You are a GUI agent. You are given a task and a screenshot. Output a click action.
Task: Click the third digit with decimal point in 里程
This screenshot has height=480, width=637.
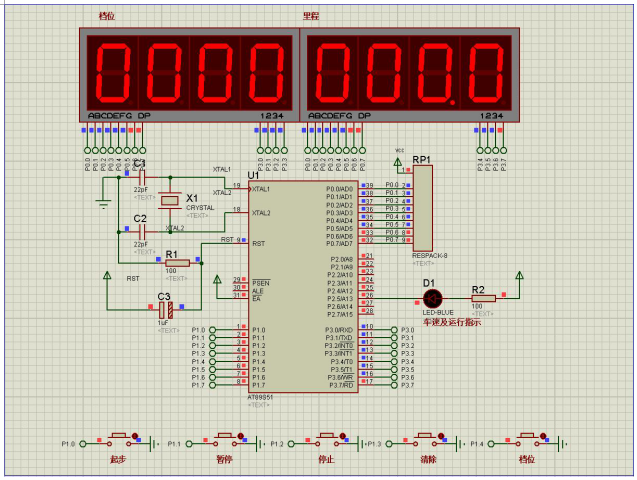(435, 73)
